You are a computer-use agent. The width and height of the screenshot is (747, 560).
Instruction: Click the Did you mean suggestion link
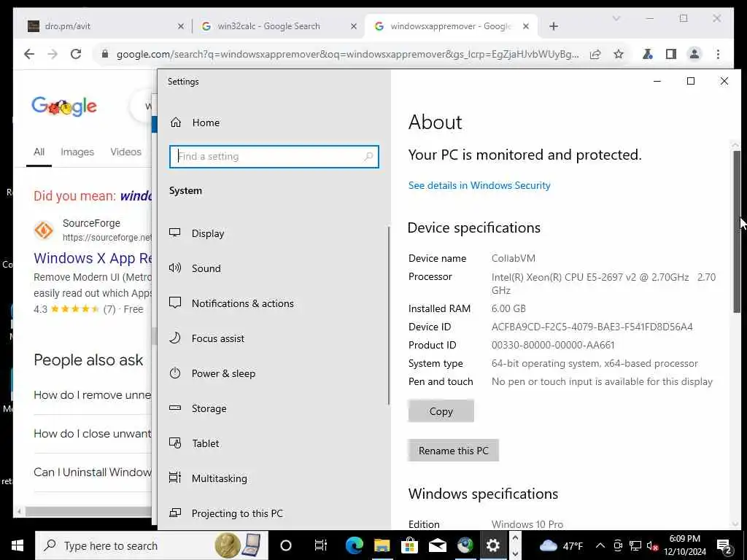coord(136,195)
